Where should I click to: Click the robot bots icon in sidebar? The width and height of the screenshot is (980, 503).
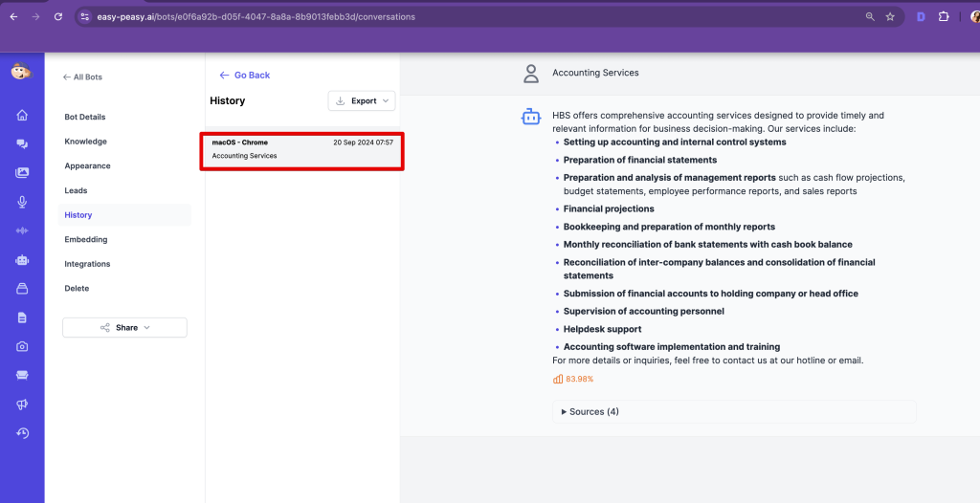tap(22, 259)
